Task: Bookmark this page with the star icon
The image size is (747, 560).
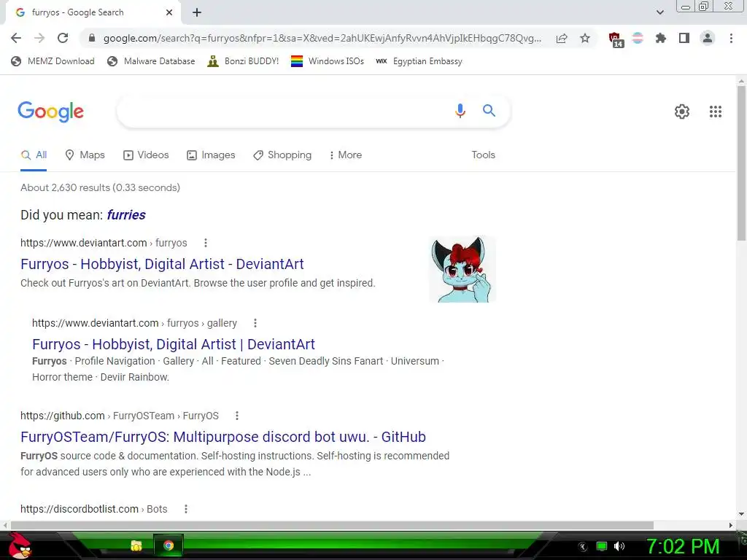Action: point(585,38)
